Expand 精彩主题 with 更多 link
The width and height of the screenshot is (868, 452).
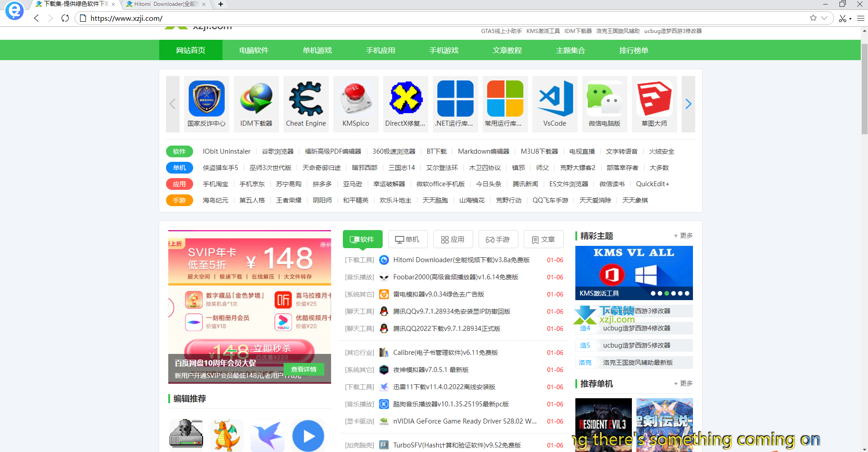[683, 235]
